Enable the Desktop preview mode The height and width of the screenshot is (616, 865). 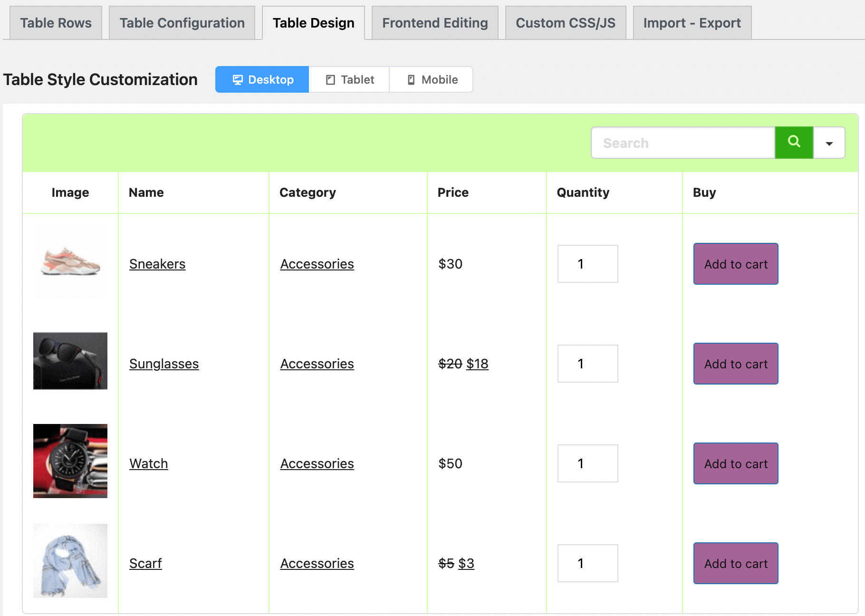click(261, 79)
